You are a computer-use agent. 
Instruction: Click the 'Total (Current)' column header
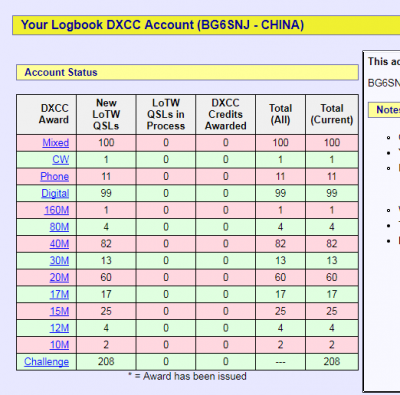pos(332,114)
